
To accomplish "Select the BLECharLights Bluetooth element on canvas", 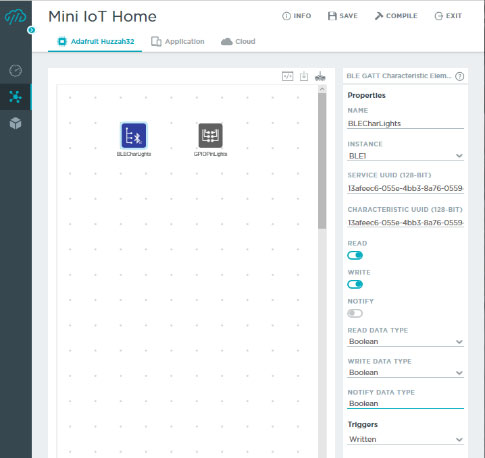I will pos(134,136).
